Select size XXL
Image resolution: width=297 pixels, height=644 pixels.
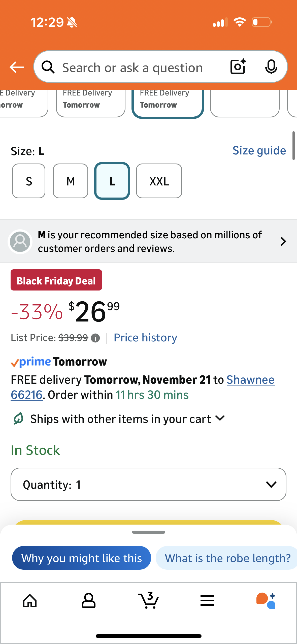click(159, 181)
